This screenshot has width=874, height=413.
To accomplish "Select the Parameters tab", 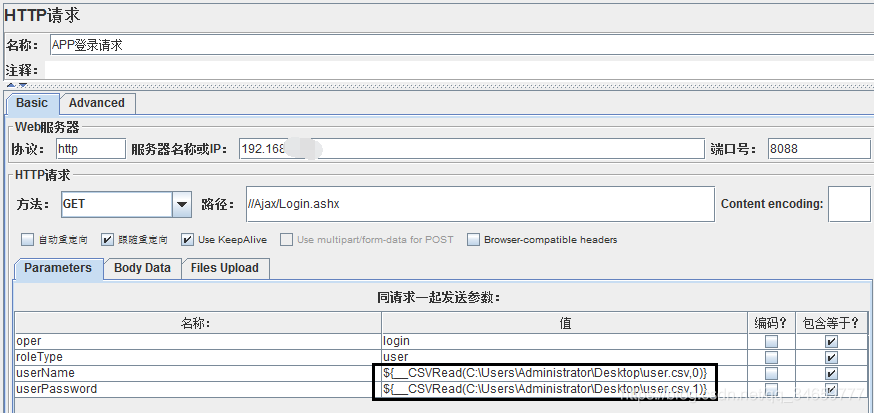I will [x=58, y=268].
